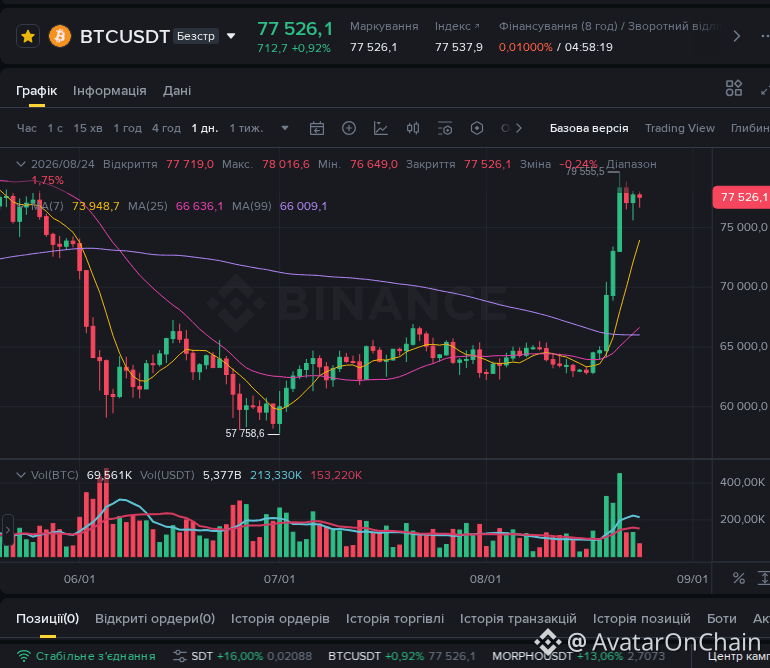Screen dimensions: 770x668
Task: Click the Стабільне з'єднання status indicator
Action: pos(86,656)
